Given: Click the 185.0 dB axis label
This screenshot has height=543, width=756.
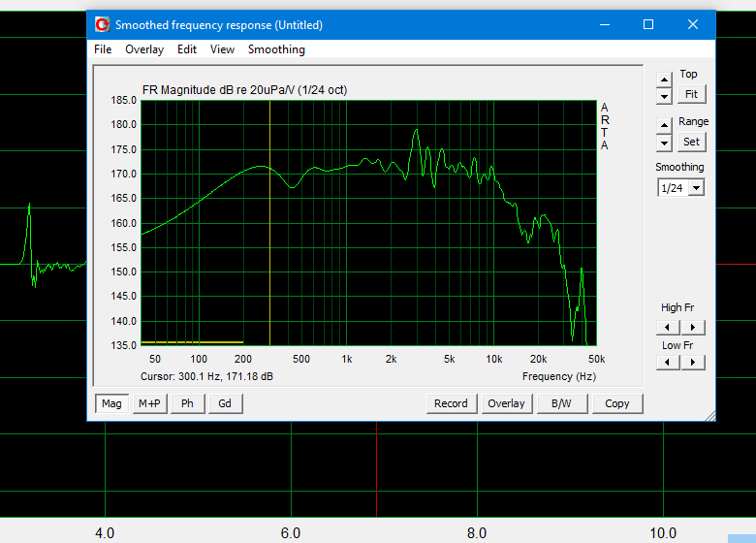Looking at the screenshot, I should coord(124,100).
